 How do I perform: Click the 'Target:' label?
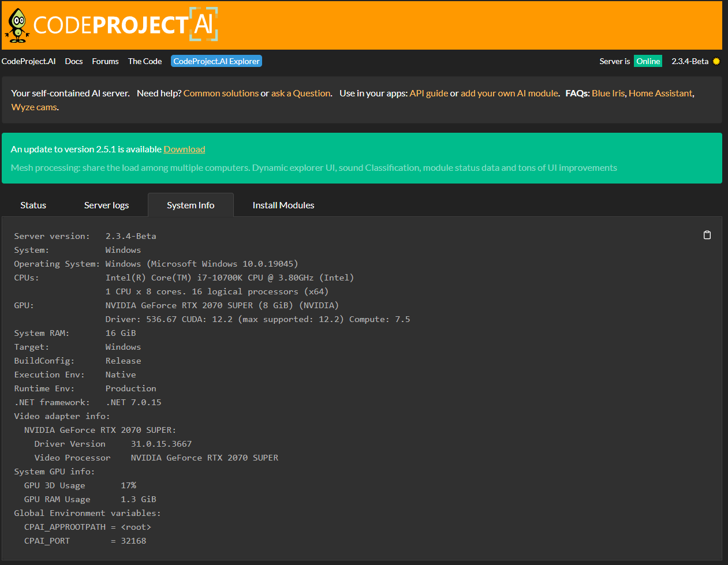32,347
